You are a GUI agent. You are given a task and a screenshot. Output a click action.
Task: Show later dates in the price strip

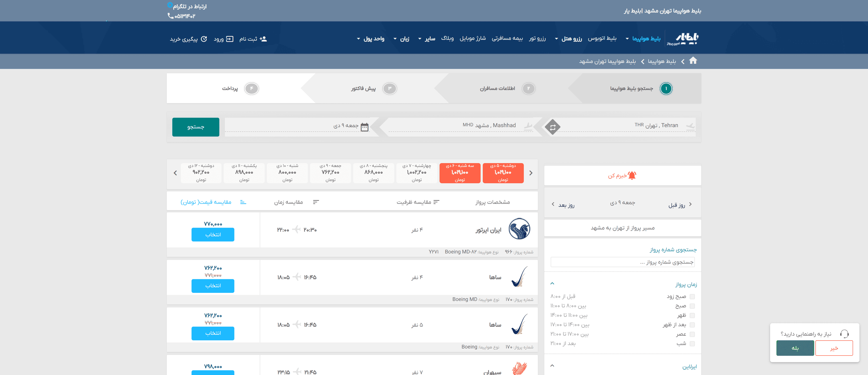click(175, 173)
